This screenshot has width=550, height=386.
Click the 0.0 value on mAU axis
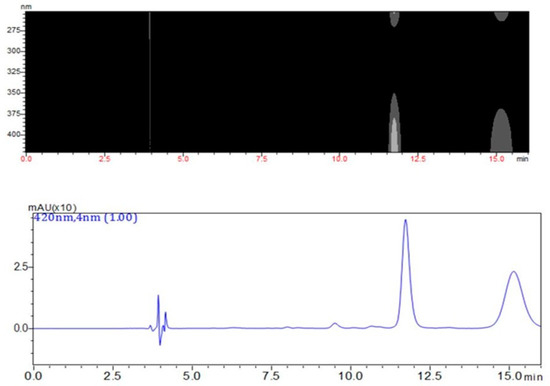(20, 328)
